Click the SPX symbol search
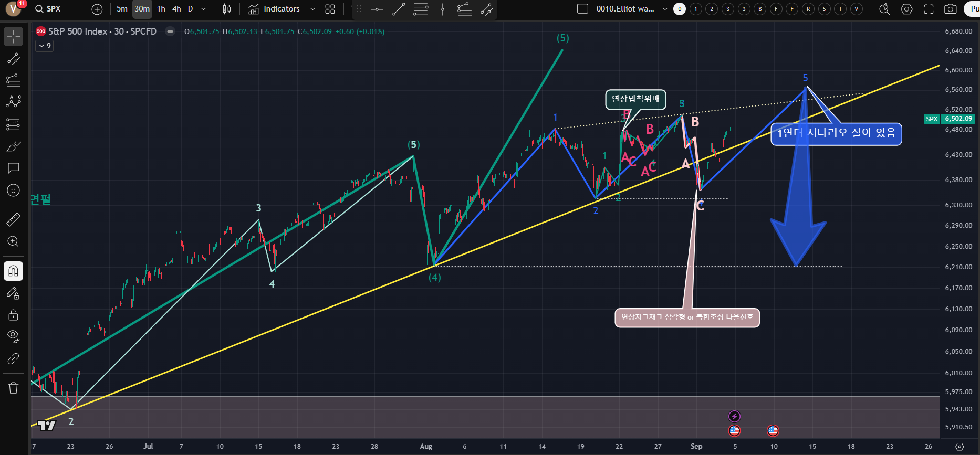Screen dimensions: 980x455 pyautogui.click(x=53, y=9)
